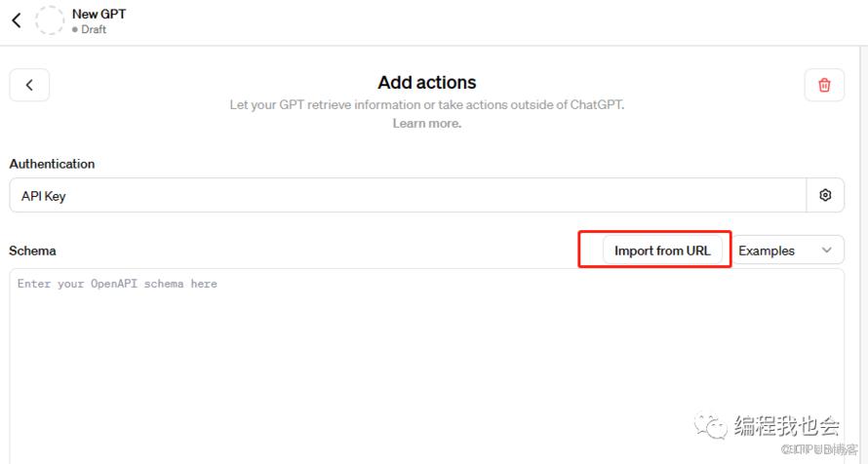Click the Draft status label
The height and width of the screenshot is (464, 868).
(94, 30)
